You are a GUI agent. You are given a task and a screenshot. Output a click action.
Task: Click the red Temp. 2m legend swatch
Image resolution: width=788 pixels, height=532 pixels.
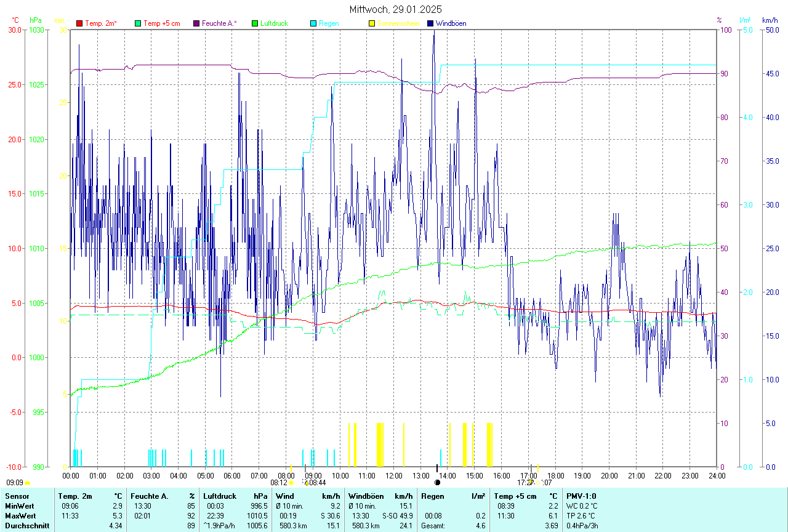(79, 23)
